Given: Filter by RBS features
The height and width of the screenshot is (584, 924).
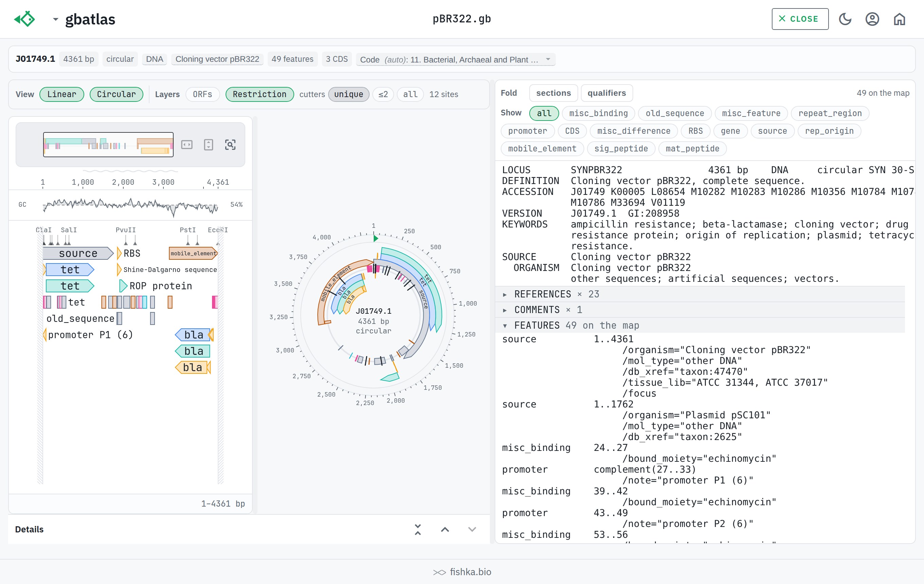Looking at the screenshot, I should (x=695, y=131).
